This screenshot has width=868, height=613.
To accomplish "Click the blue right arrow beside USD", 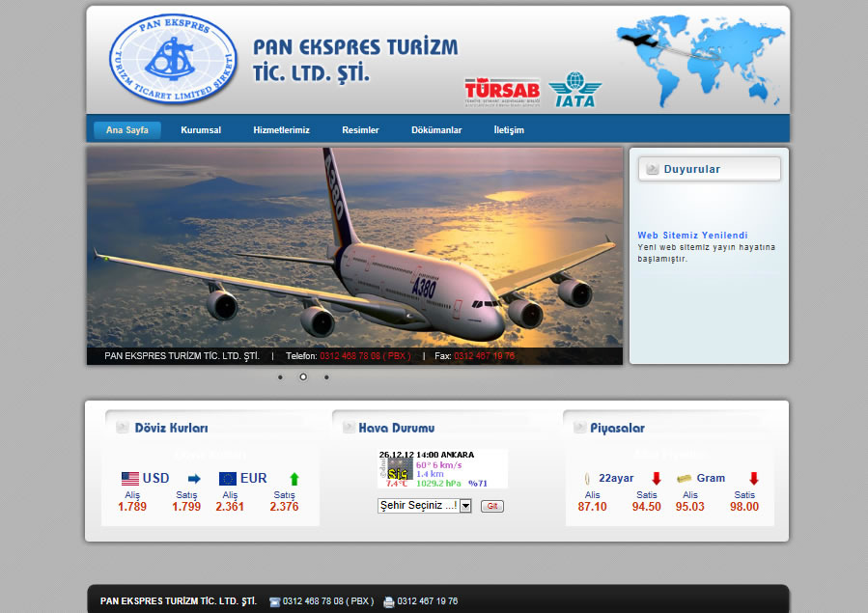I will pyautogui.click(x=194, y=479).
